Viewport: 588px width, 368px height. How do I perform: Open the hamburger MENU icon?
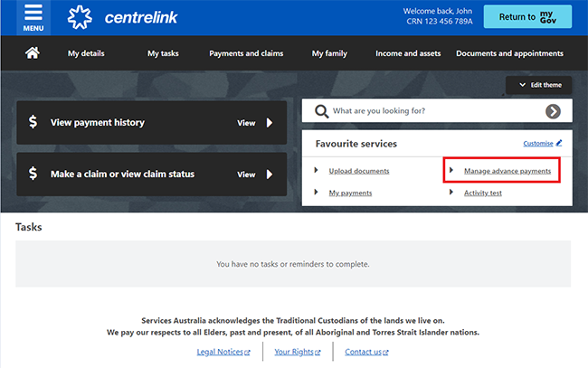point(33,17)
